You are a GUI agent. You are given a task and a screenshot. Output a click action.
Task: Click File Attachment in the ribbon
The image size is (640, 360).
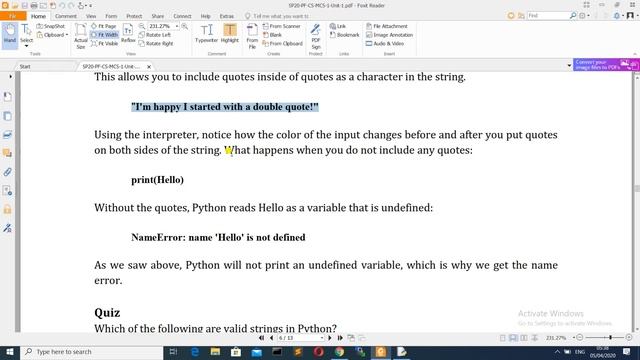click(387, 26)
